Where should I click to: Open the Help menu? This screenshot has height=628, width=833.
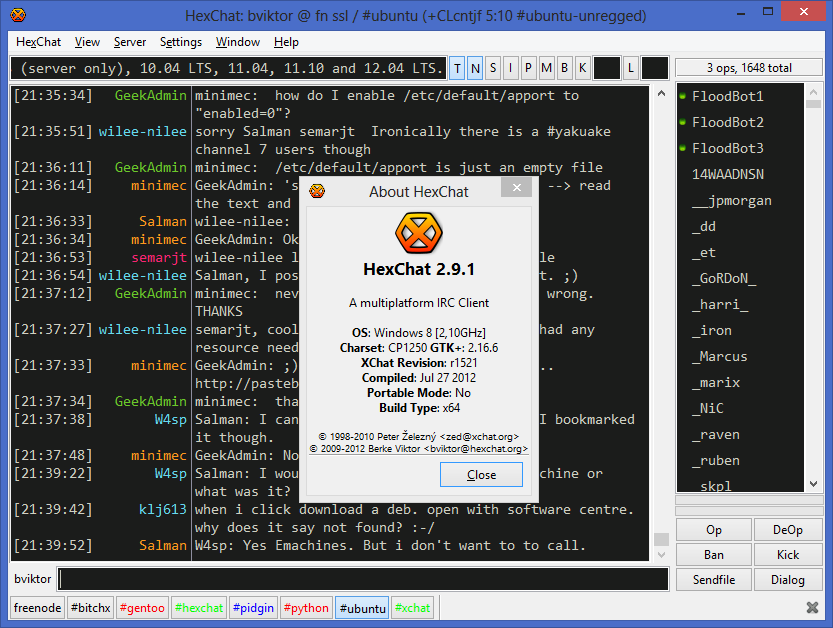pyautogui.click(x=286, y=42)
